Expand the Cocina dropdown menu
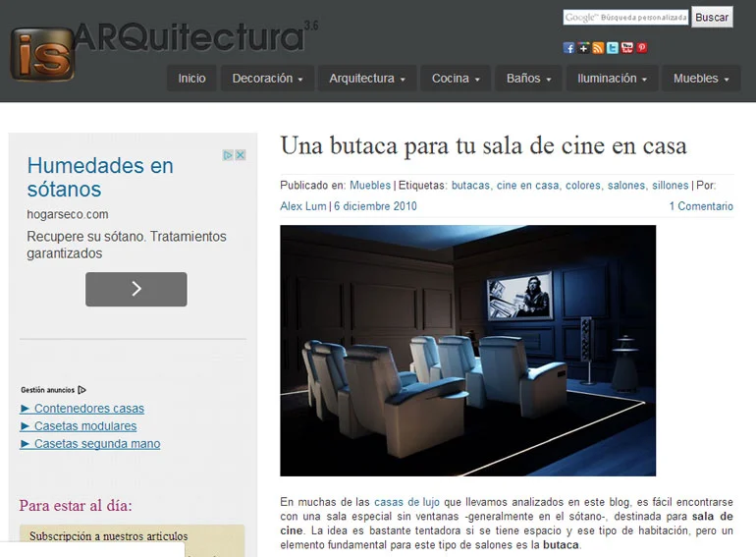Image resolution: width=756 pixels, height=557 pixels. [x=456, y=79]
